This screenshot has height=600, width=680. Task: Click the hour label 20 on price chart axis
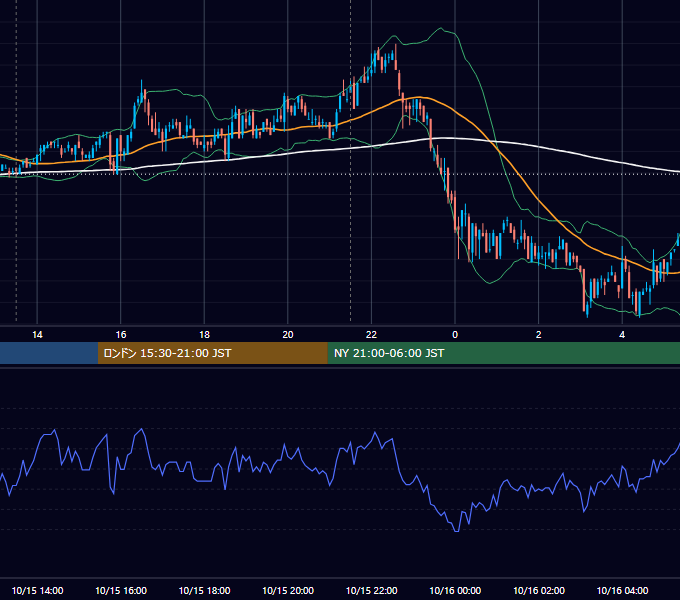[x=288, y=335]
